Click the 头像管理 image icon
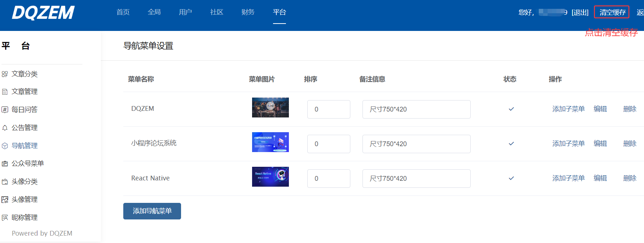 click(x=5, y=200)
